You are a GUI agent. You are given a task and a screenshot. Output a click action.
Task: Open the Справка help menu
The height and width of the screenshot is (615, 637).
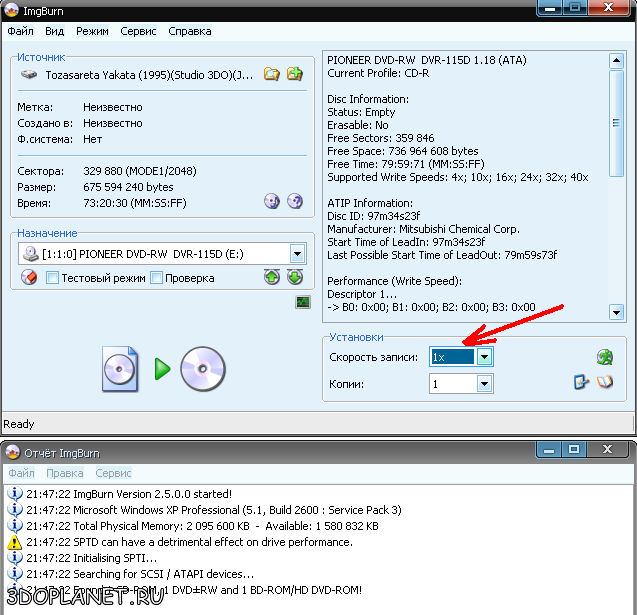coord(189,31)
